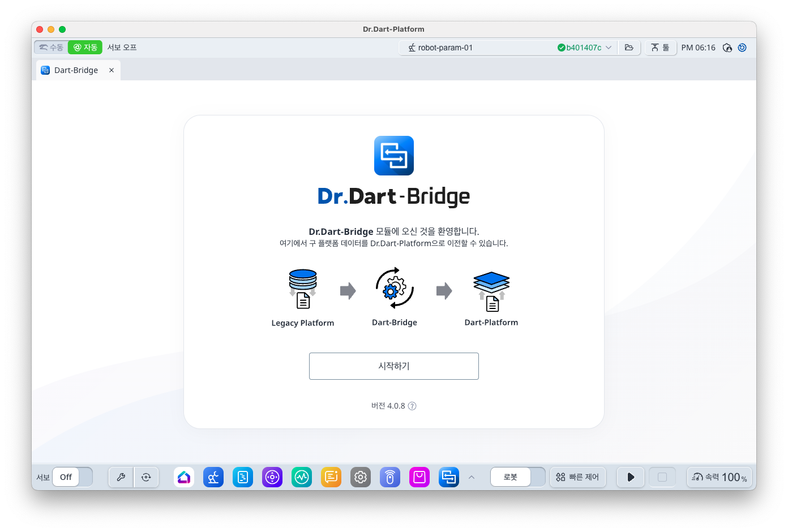Viewport: 788px width, 532px height.
Task: Toggle the servo Off switch
Action: coord(72,477)
